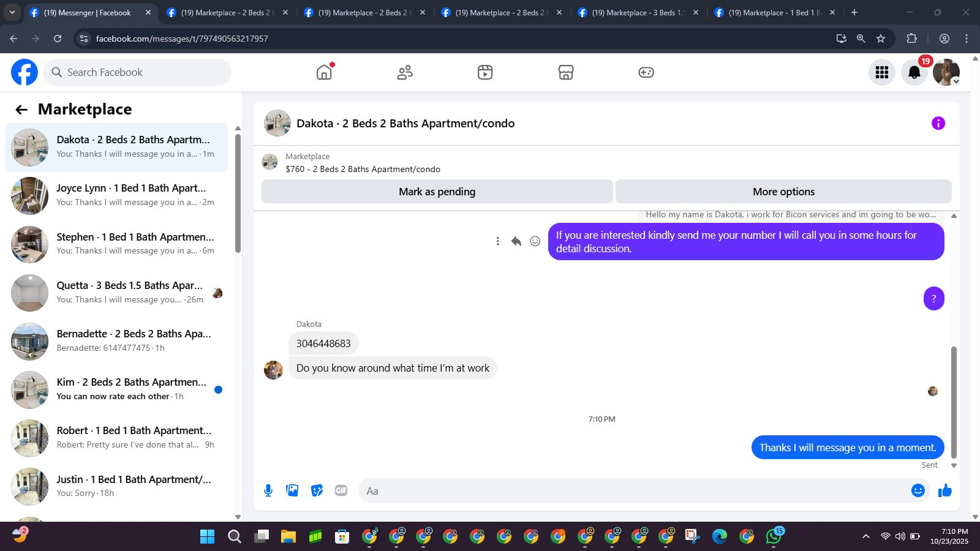Click More options button

[783, 192]
